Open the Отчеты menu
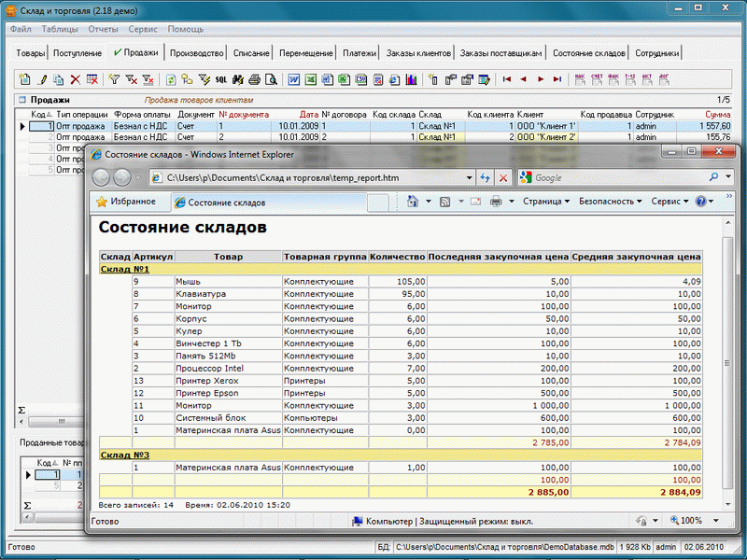The height and width of the screenshot is (560, 747). (103, 29)
